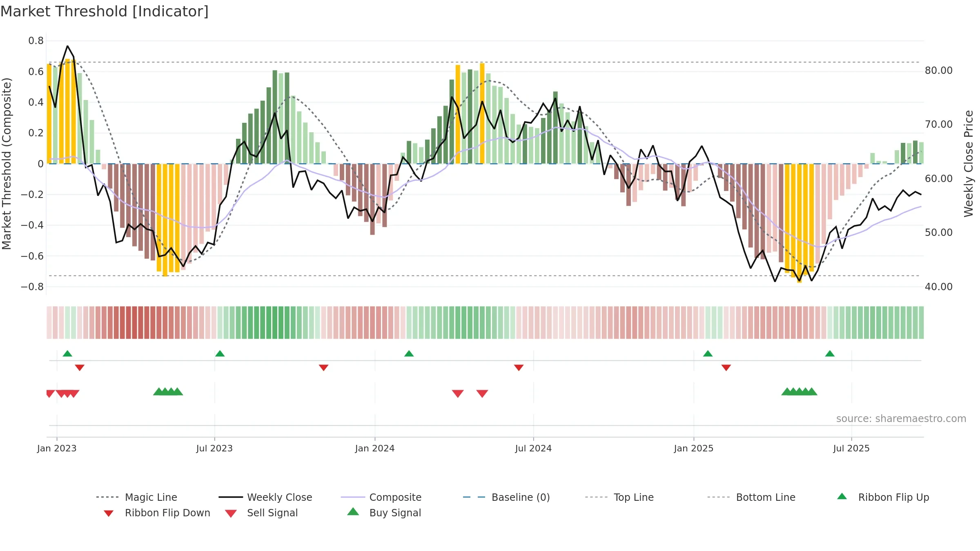Click the Jan 2024 x-axis label
The image size is (980, 551).
pyautogui.click(x=375, y=448)
